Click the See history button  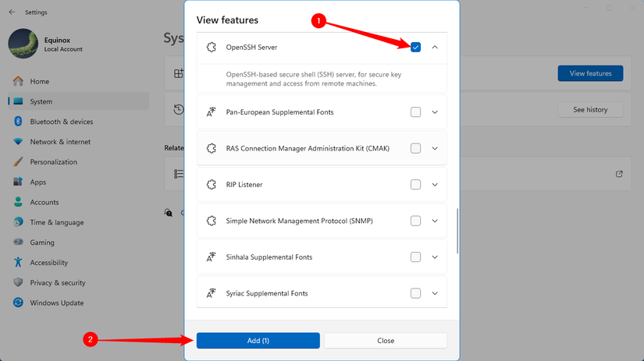pyautogui.click(x=589, y=110)
